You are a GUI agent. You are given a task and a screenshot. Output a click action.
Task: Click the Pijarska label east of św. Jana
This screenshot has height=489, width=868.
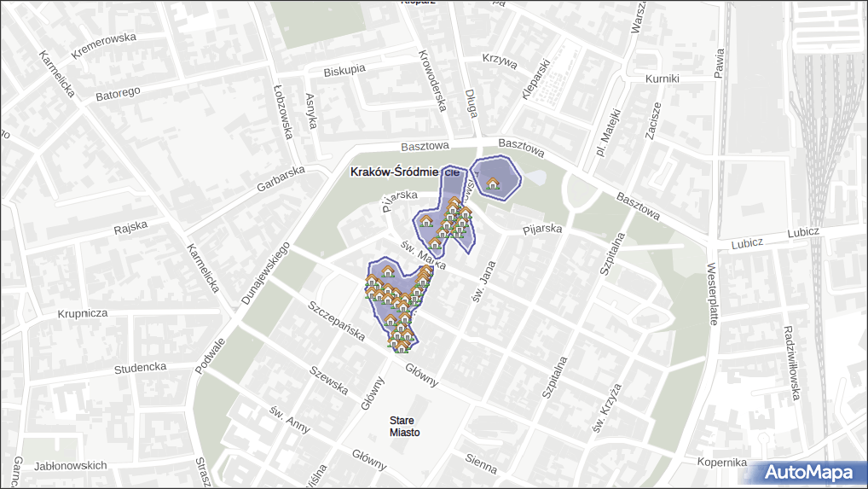coord(542,229)
